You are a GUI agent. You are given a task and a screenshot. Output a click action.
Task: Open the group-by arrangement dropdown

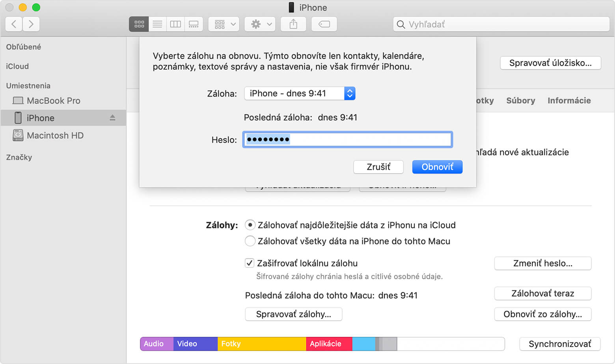pyautogui.click(x=224, y=24)
